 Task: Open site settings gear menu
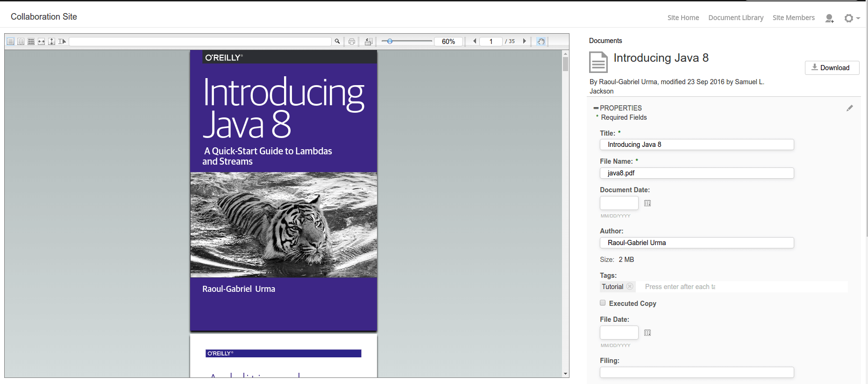pos(852,18)
